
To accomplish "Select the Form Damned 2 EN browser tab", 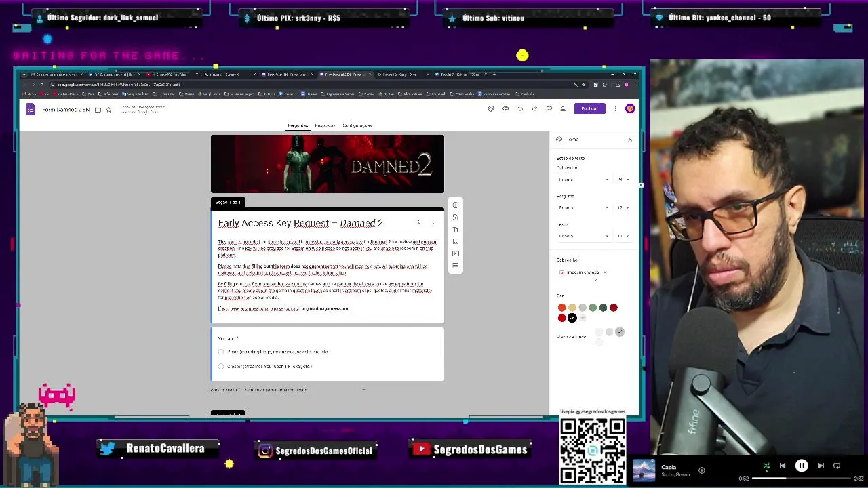I will [x=345, y=75].
